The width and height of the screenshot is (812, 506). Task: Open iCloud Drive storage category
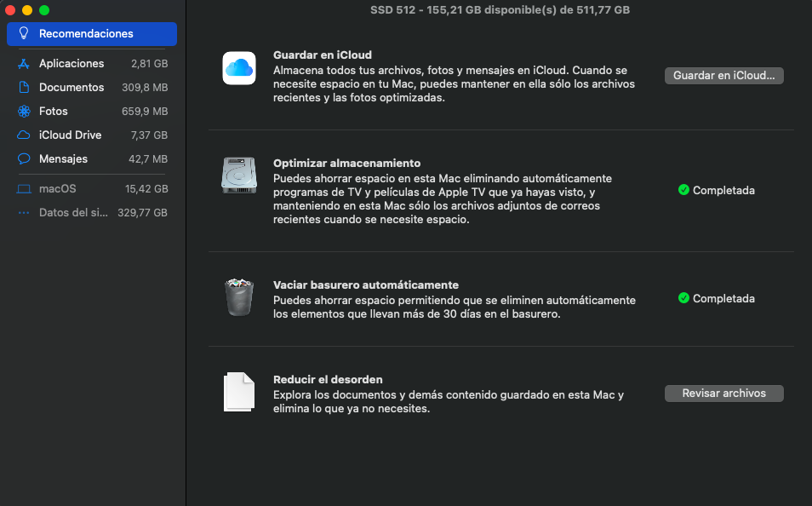tap(92, 135)
